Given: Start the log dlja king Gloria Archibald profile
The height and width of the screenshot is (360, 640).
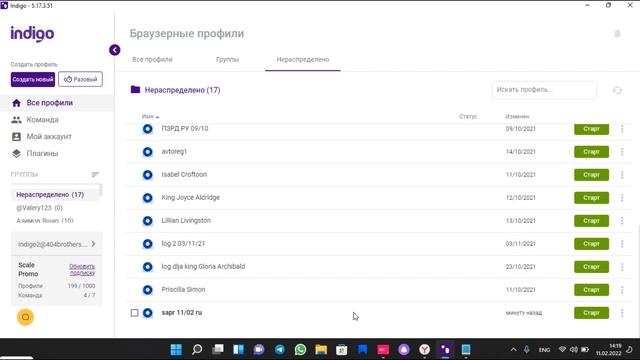Looking at the screenshot, I should point(591,267).
